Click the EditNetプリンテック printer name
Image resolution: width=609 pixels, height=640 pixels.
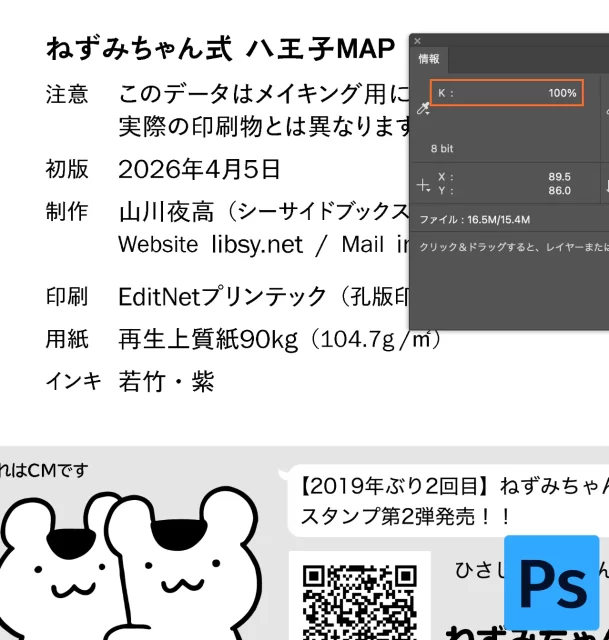pos(222,296)
